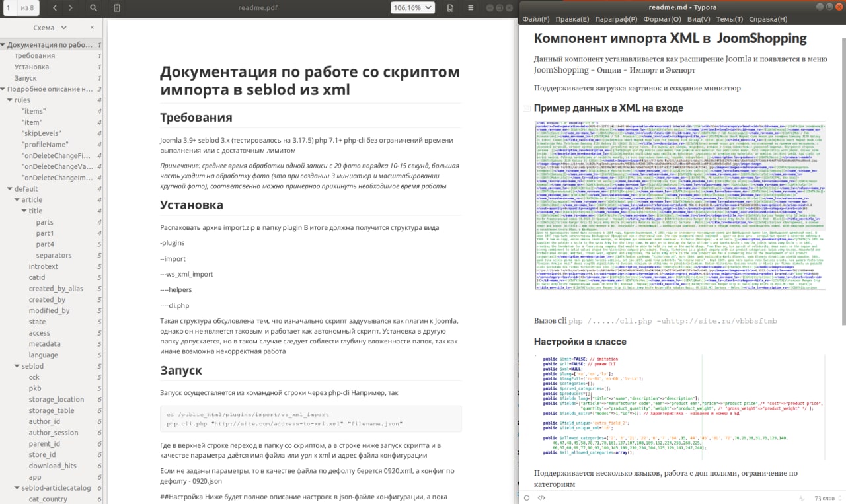Tick checkbox beside 'Пример данных в XML на входе'
846x504 pixels.
pyautogui.click(x=526, y=108)
